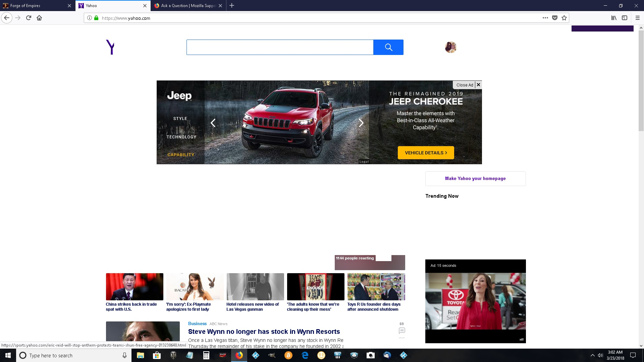Open Legal link in Jeep ad
Viewport: 644px width, 362px height.
(x=364, y=162)
